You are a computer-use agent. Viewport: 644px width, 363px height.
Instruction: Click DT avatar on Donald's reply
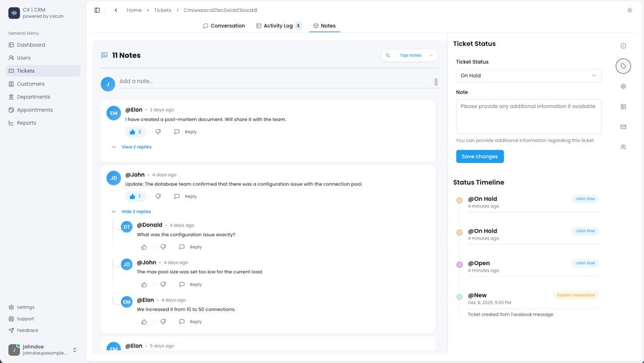pos(127,227)
